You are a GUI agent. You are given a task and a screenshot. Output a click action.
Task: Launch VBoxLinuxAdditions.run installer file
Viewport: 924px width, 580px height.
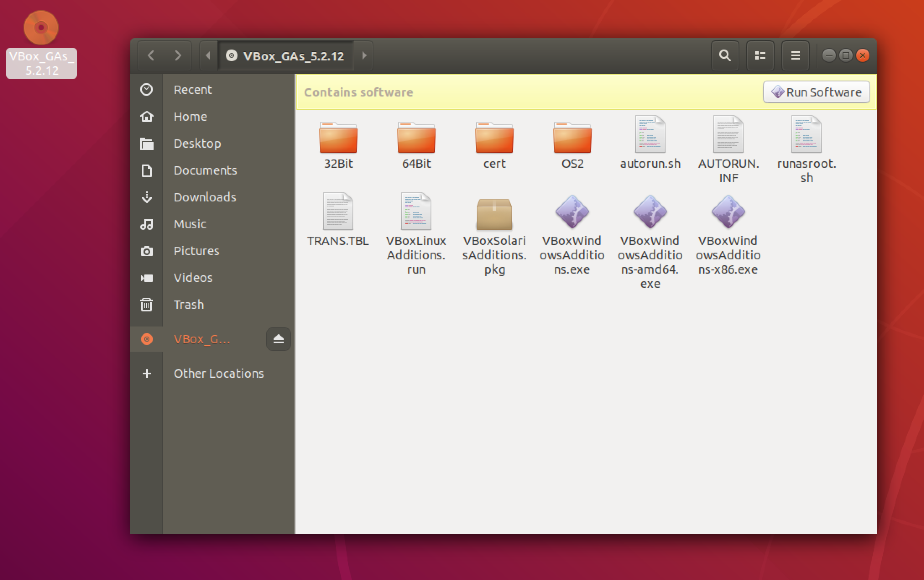tap(416, 212)
